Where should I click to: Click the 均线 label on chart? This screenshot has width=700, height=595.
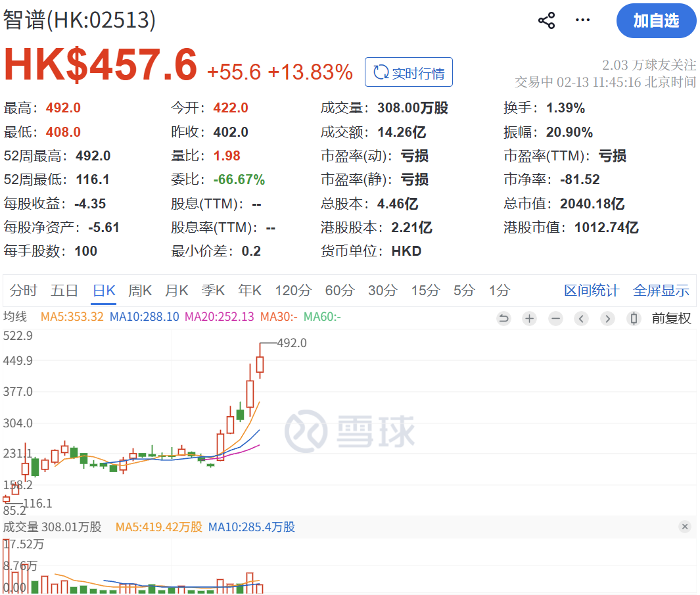click(x=14, y=317)
